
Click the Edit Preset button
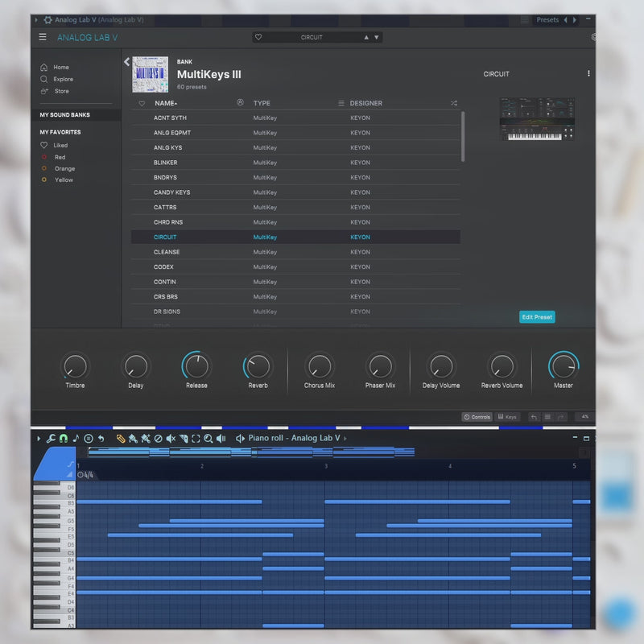(x=536, y=317)
